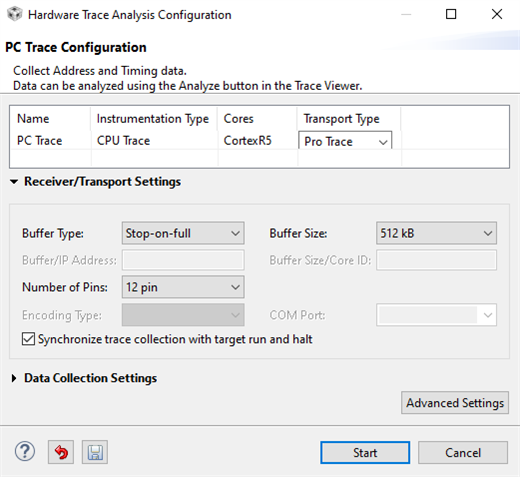The height and width of the screenshot is (477, 520).
Task: Uncheck Synchronize trace collection with target run and halt
Action: [28, 339]
